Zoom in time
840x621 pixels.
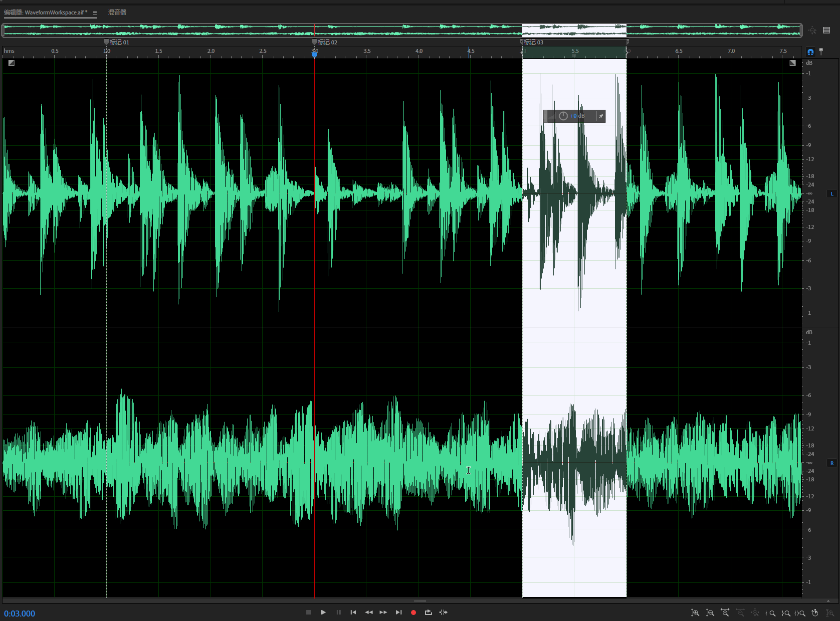coord(725,613)
